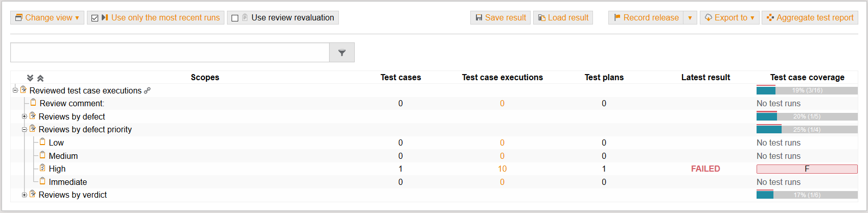Image resolution: width=868 pixels, height=213 pixels.
Task: Enable the Use review revaluation checkbox
Action: pos(235,18)
